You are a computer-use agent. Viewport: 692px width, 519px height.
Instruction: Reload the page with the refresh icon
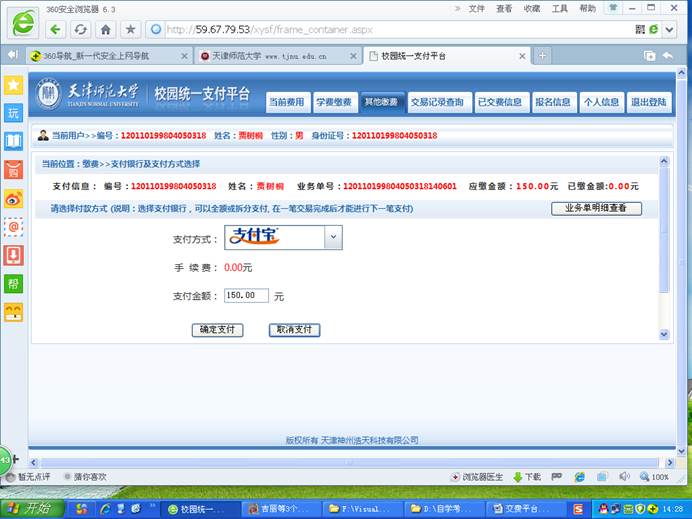point(80,30)
